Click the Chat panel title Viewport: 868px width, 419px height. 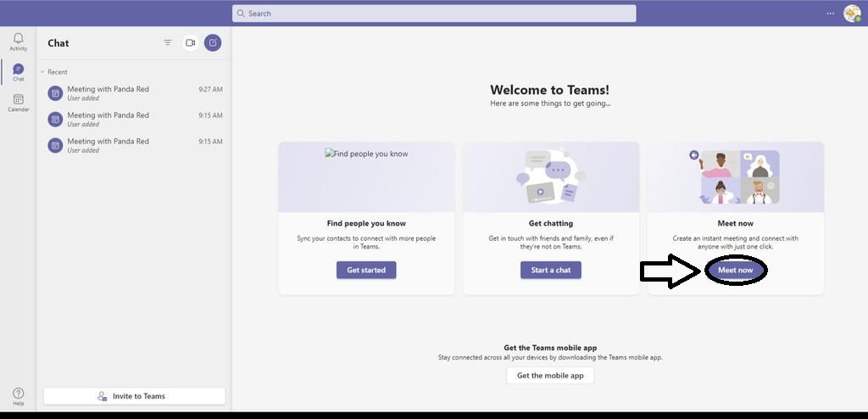58,43
